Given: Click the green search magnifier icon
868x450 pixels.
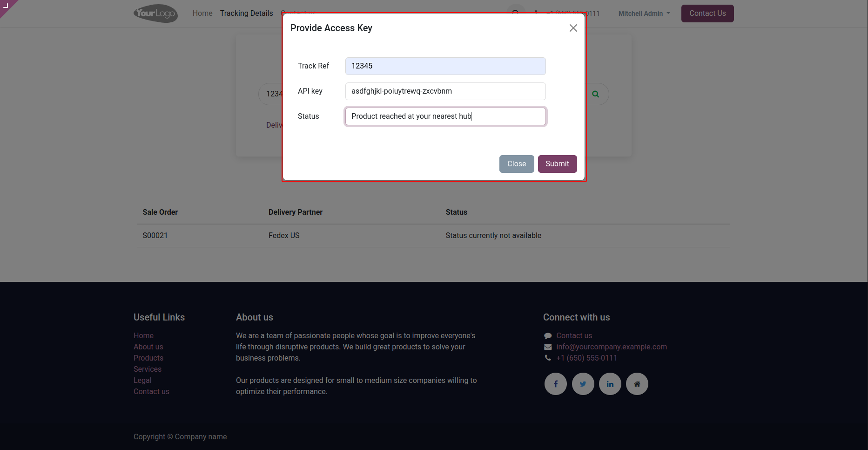Looking at the screenshot, I should point(595,94).
